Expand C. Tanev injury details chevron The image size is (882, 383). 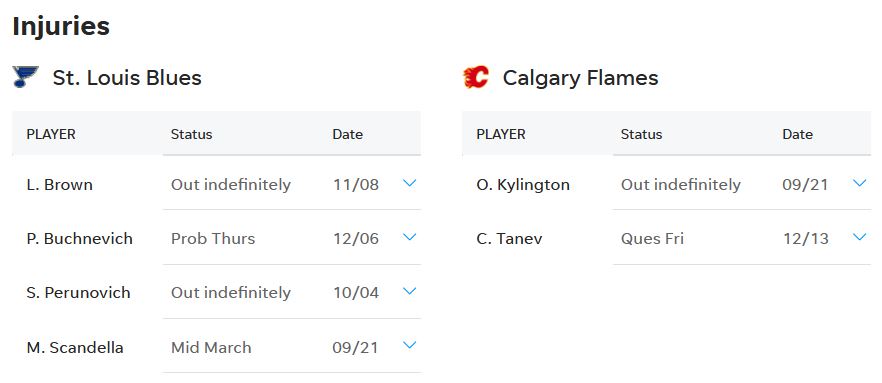point(860,237)
